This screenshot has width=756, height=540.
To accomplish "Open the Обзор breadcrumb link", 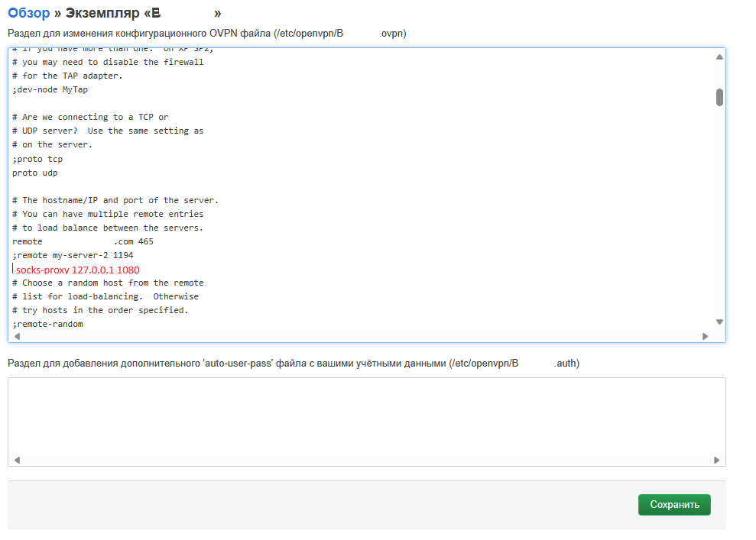I will coord(28,13).
